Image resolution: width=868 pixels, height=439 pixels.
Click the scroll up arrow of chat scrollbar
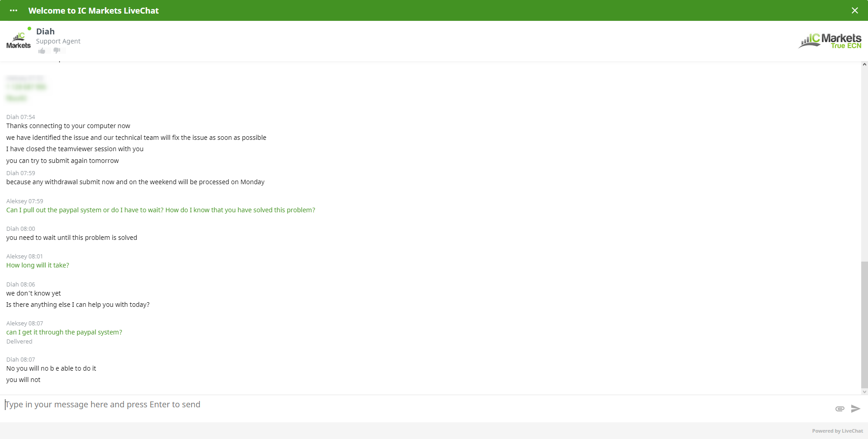(x=864, y=65)
